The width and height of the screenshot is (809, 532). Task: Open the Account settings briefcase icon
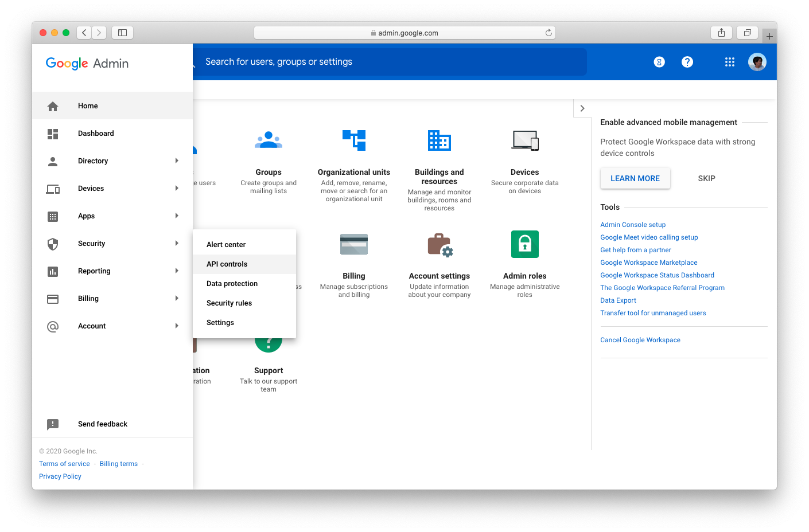pos(440,245)
